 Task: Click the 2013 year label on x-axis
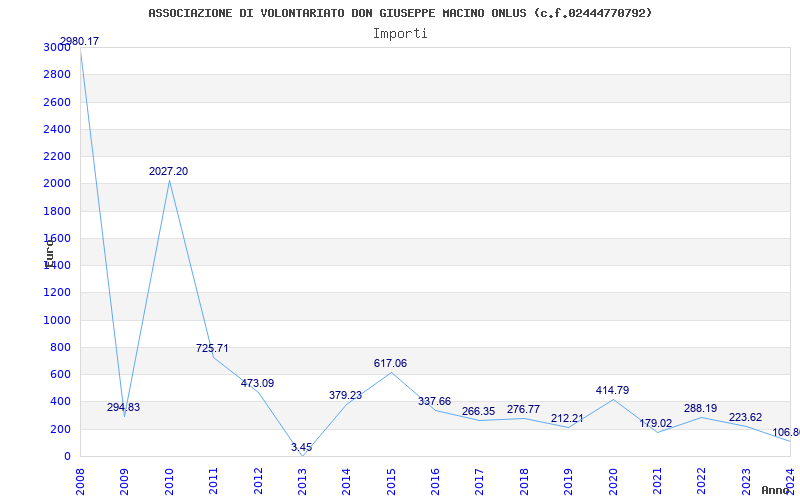click(302, 480)
